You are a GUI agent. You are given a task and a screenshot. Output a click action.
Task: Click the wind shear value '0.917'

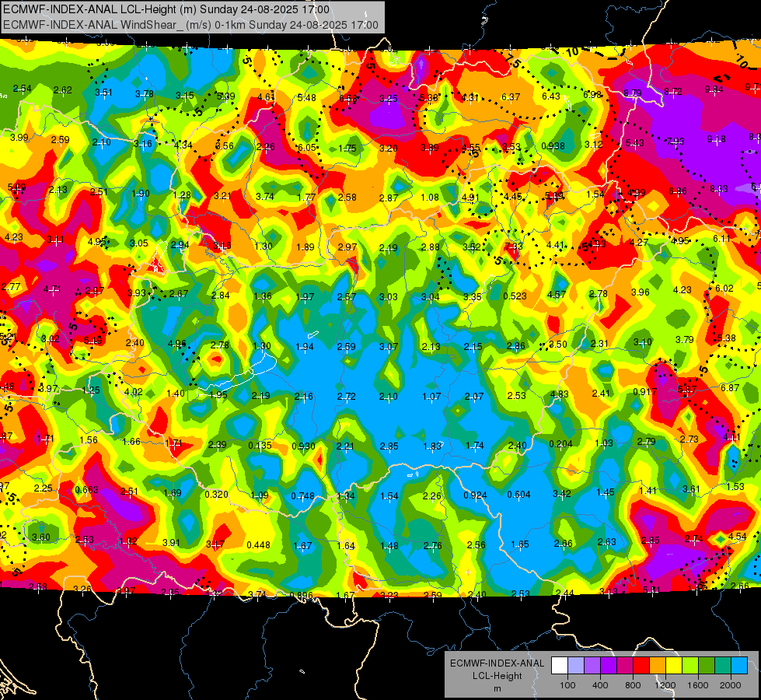point(644,391)
